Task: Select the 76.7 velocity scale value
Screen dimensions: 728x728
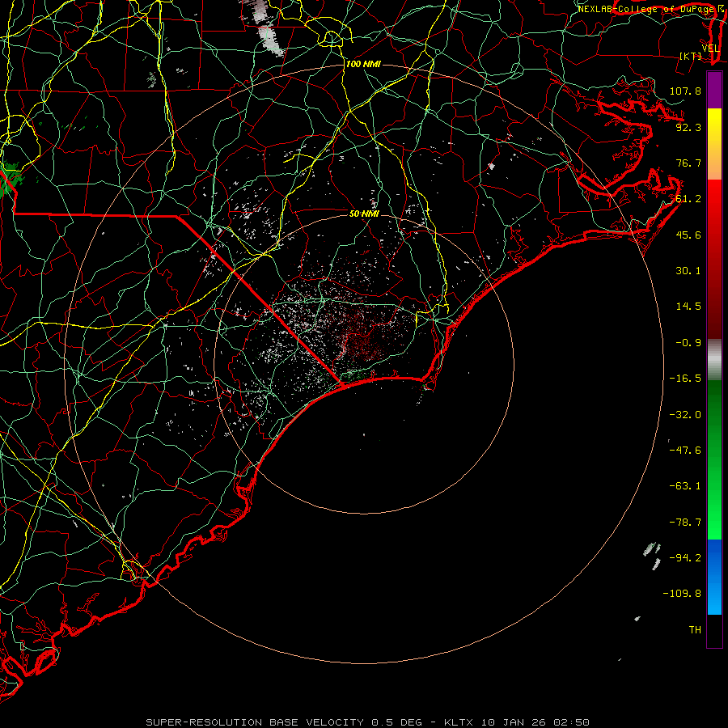Action: (688, 163)
